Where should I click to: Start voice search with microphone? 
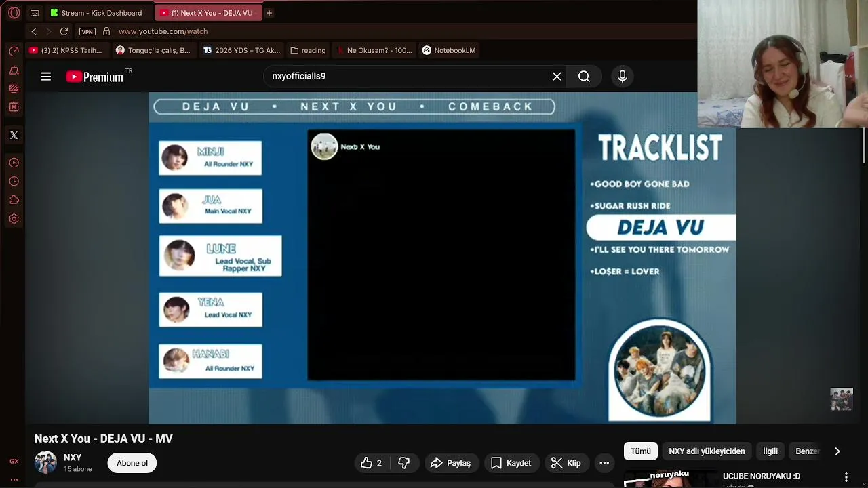pyautogui.click(x=623, y=77)
